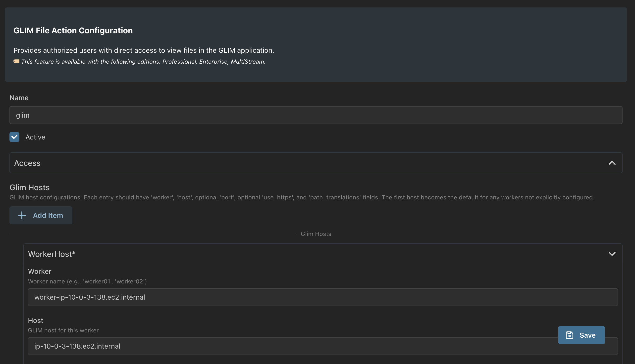Focus the Name input field
The height and width of the screenshot is (364, 635).
tap(316, 115)
